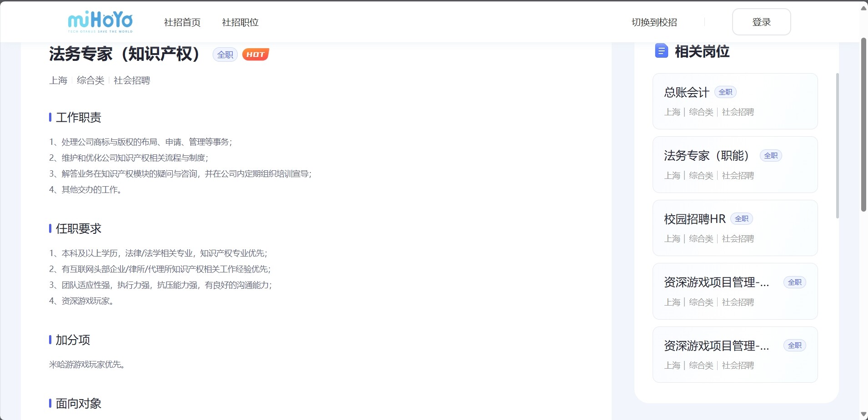This screenshot has width=868, height=420.
Task: Click the related jobs panel scrollbar
Action: point(837,145)
